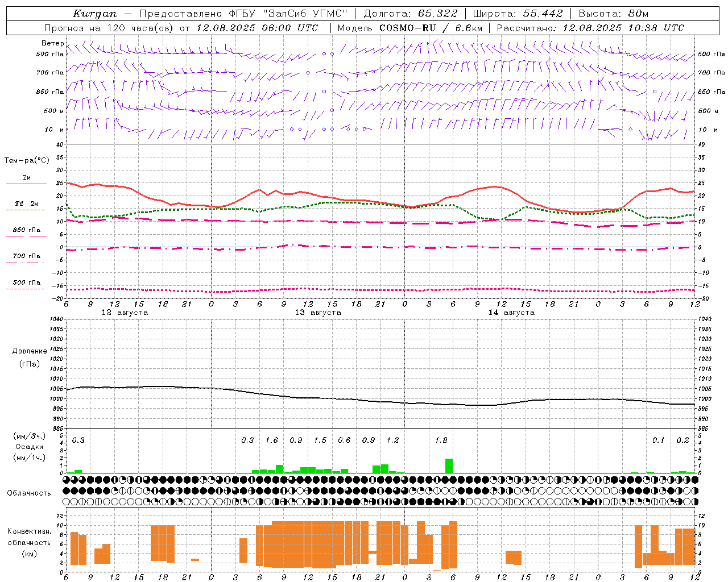Viewport: 728px width, 582px height.
Task: Click the dashed line sample under 850 гПа legend
Action: click(x=26, y=236)
